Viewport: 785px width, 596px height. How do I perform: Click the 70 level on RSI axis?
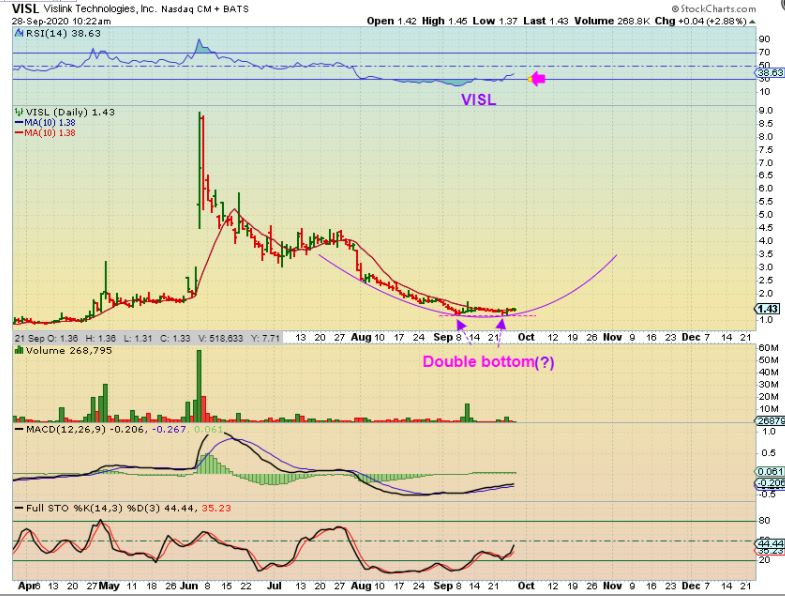tap(764, 52)
